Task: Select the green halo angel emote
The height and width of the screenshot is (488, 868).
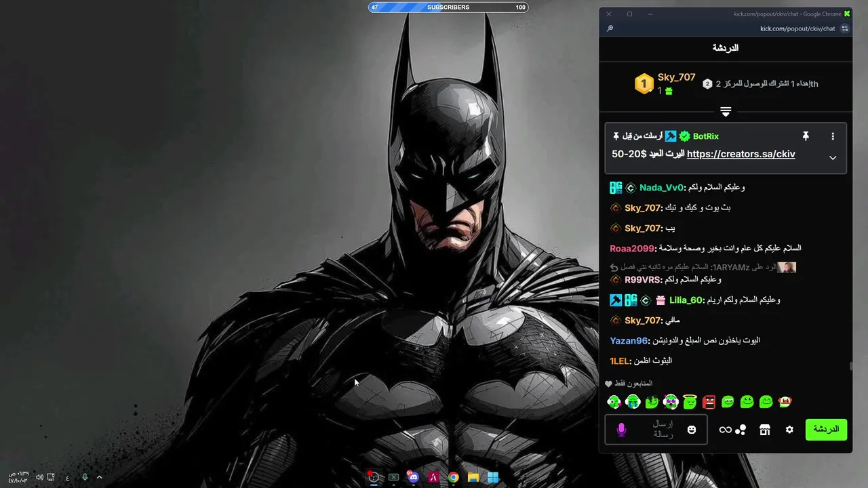Action: point(690,402)
